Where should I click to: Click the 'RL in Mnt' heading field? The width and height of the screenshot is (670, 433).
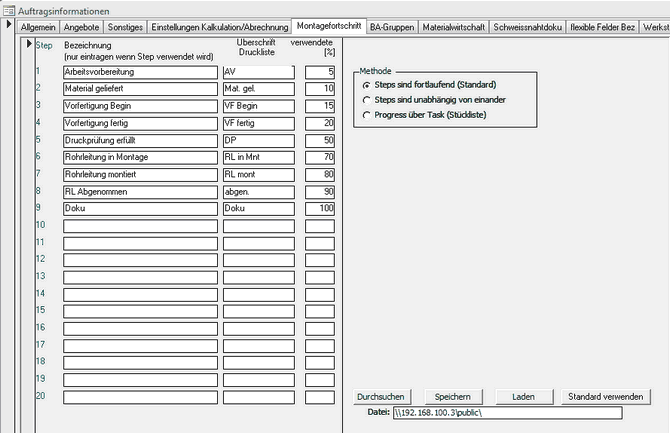[x=257, y=158]
